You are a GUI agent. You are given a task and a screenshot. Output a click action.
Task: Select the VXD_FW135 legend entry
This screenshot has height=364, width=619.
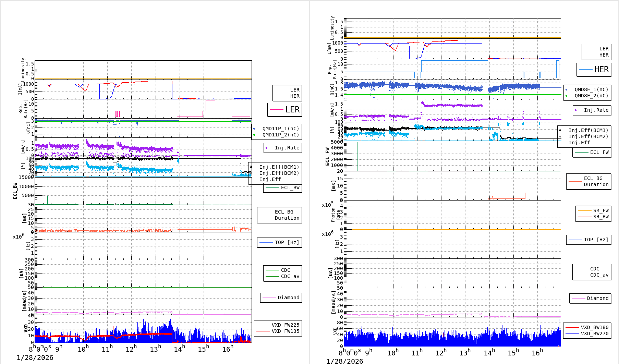pyautogui.click(x=285, y=331)
